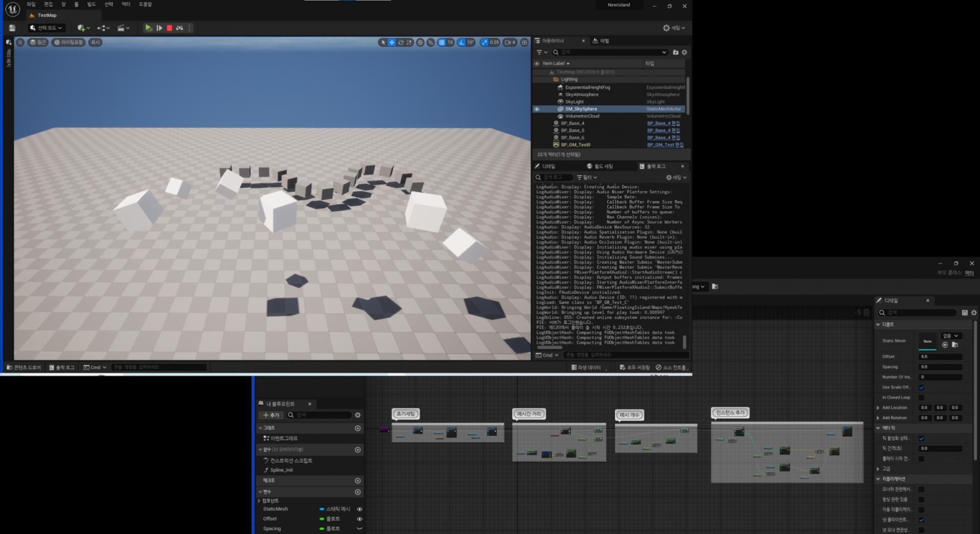Switch to the 레벨 tab
Viewport: 980px width, 534px height.
click(601, 41)
